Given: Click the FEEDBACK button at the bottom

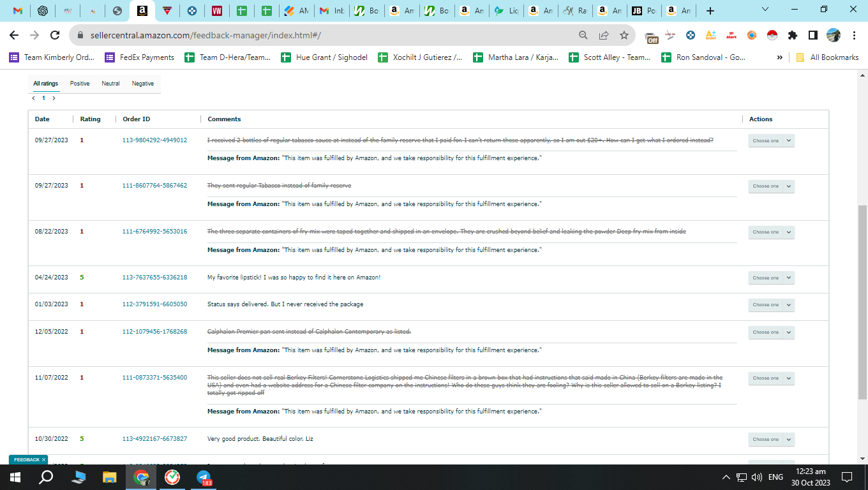Looking at the screenshot, I should click(x=26, y=459).
